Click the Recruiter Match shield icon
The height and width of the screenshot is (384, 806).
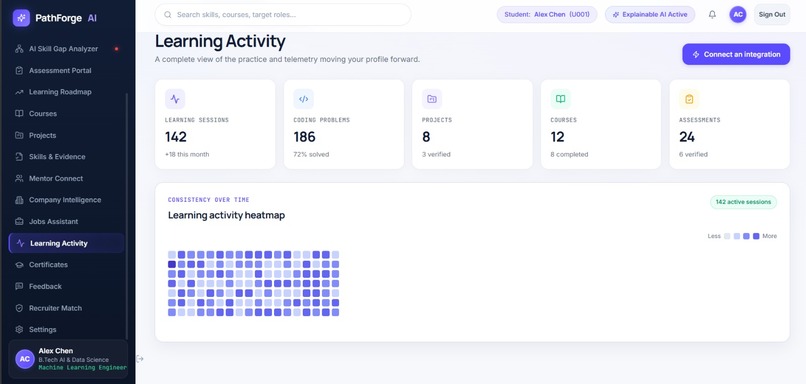[19, 308]
